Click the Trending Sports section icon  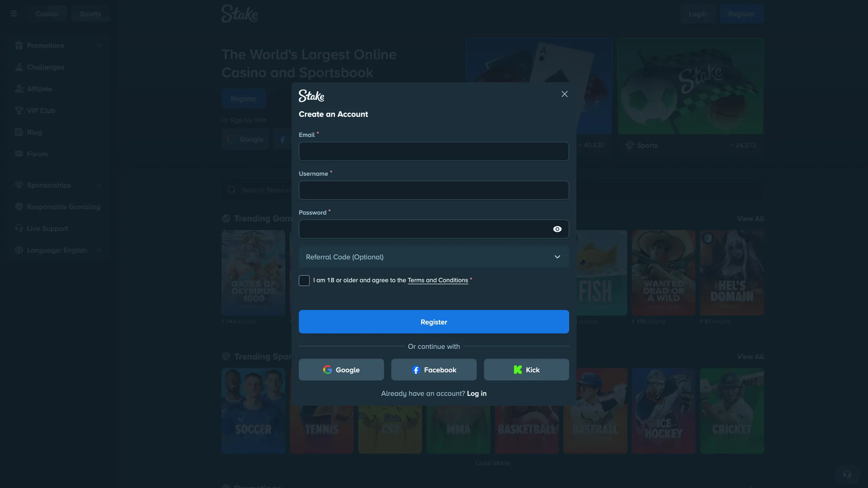coord(226,357)
